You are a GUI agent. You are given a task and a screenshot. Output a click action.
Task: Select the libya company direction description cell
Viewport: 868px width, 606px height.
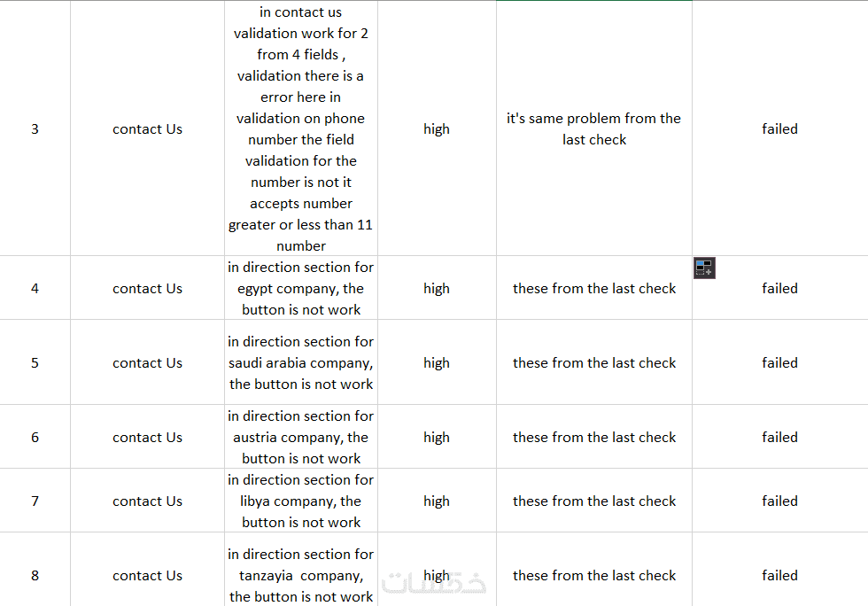point(301,501)
